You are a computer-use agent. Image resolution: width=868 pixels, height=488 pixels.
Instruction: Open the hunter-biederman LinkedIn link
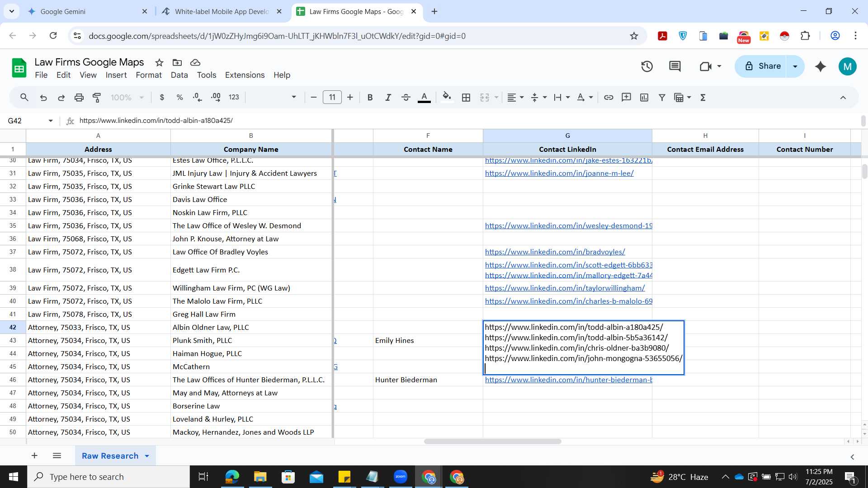[568, 380]
